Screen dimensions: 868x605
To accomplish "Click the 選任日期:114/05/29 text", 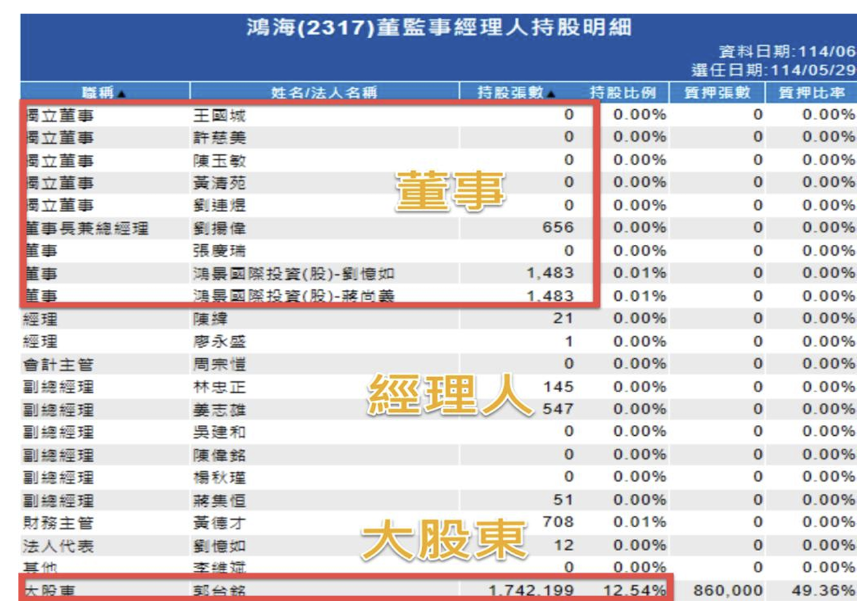I will (x=774, y=70).
